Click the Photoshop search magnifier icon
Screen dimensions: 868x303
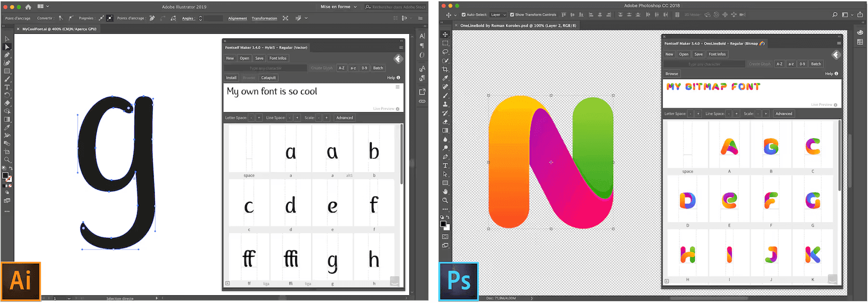(835, 14)
